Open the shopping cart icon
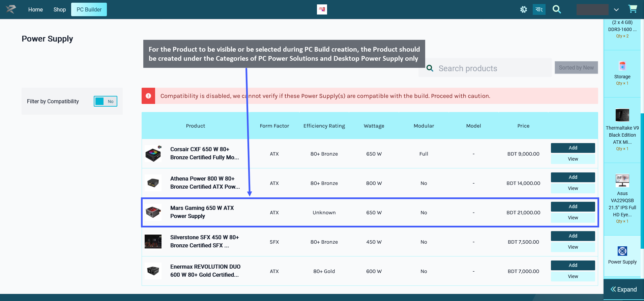Screen dimensions: 644x301 pyautogui.click(x=633, y=9)
